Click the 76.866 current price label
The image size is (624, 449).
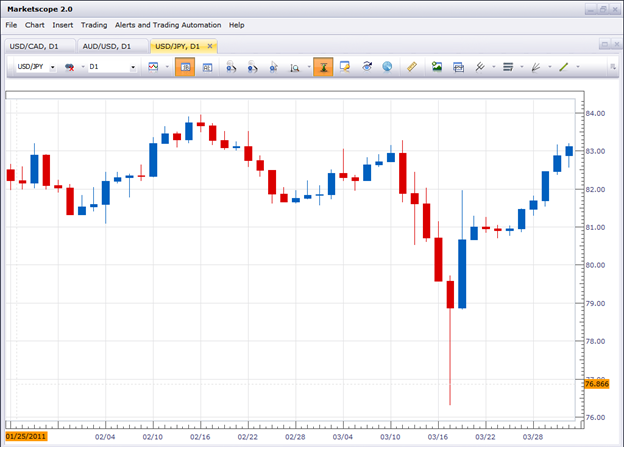point(596,383)
